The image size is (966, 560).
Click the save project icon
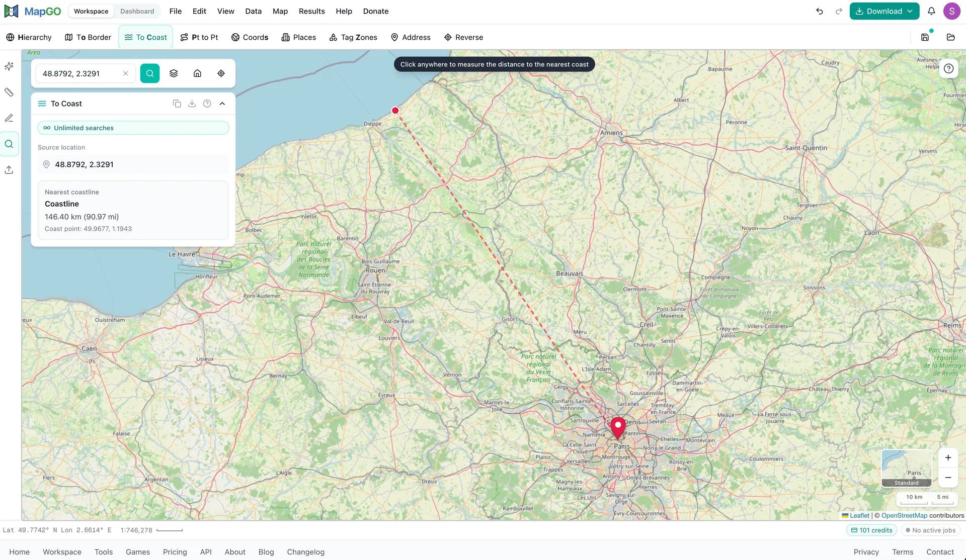[925, 37]
